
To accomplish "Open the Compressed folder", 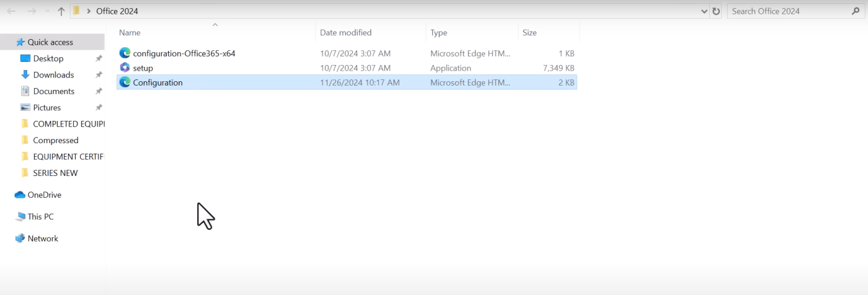I will coord(56,141).
